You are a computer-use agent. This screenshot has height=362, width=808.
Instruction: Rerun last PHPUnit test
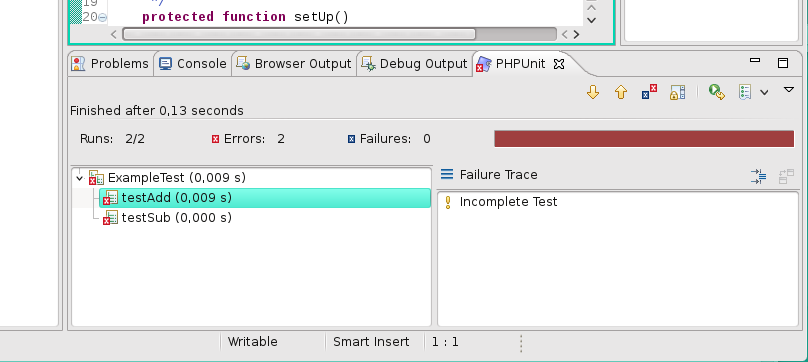click(x=716, y=92)
